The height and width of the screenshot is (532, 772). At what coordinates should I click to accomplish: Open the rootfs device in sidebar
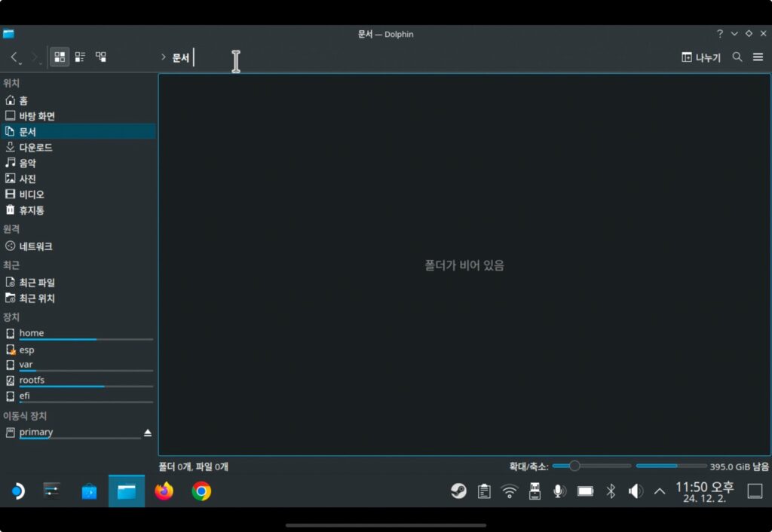click(78, 381)
